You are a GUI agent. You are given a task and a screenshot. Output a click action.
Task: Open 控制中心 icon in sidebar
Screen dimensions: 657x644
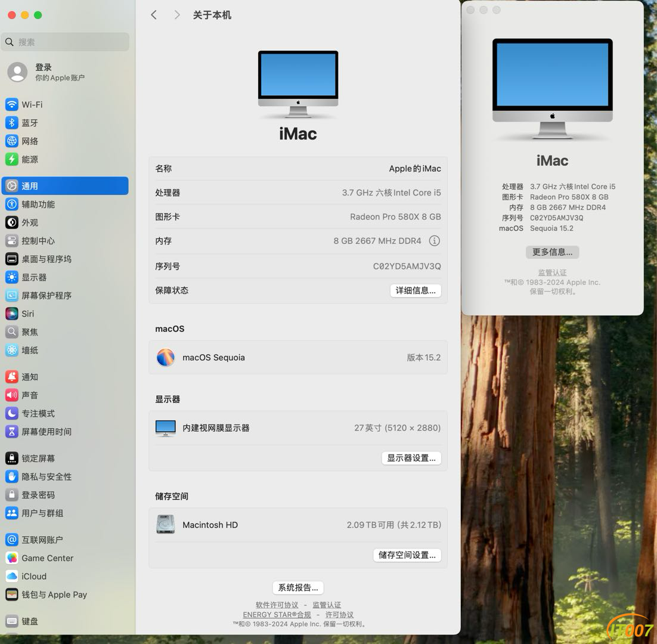(x=12, y=241)
